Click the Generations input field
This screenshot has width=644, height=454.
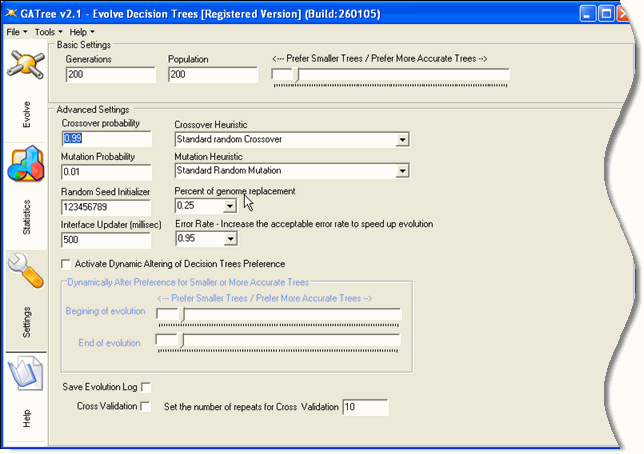click(x=110, y=74)
